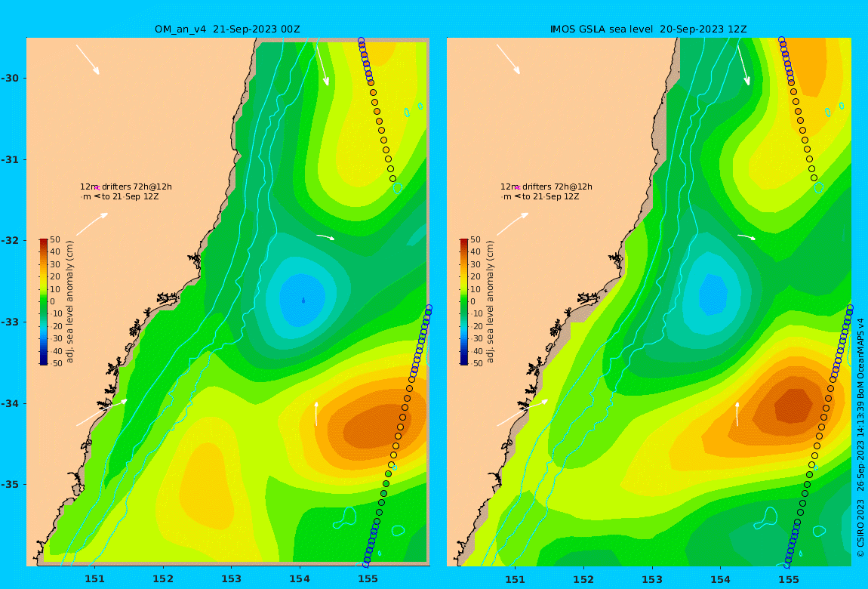Click the blue cold eddy core in IMOS GSLA map
868x589 pixels.
[713, 294]
